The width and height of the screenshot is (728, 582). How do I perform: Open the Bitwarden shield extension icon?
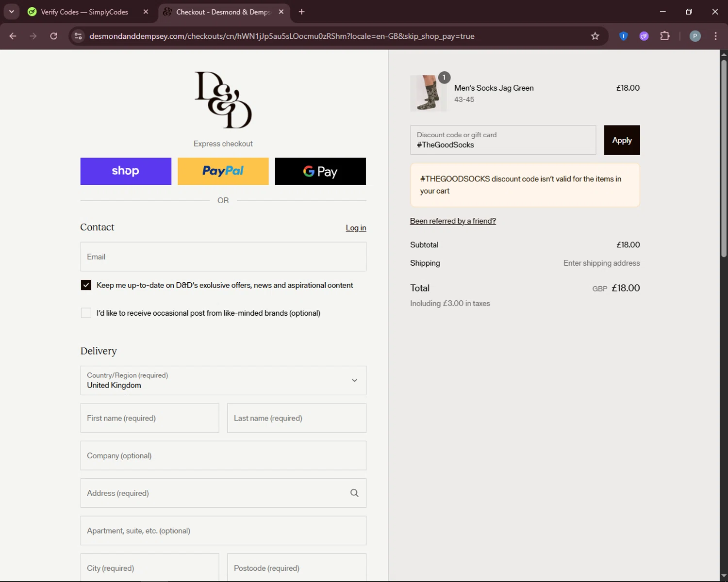[624, 36]
